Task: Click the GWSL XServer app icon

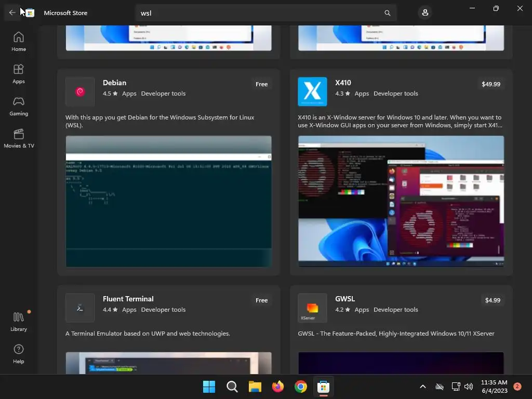Action: click(312, 308)
